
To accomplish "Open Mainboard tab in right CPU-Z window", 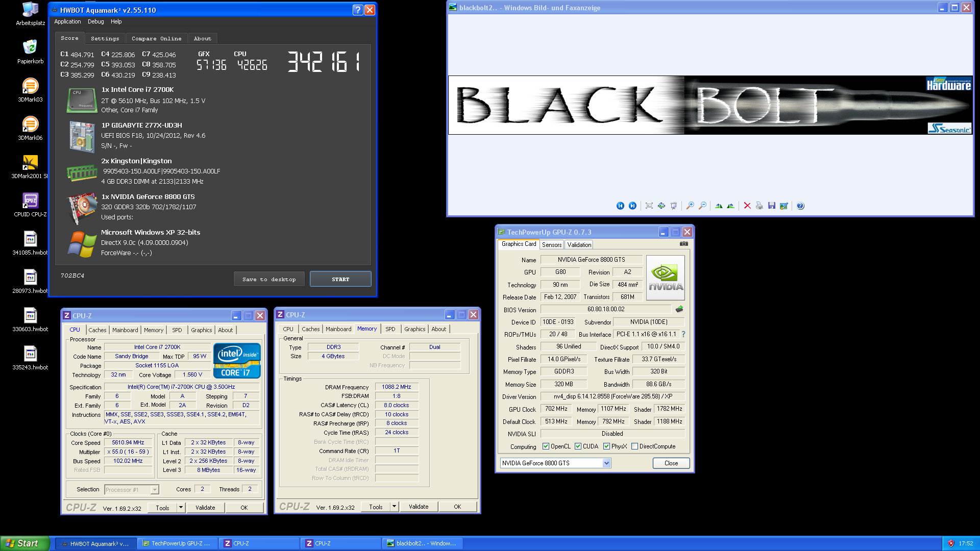I will pos(338,329).
